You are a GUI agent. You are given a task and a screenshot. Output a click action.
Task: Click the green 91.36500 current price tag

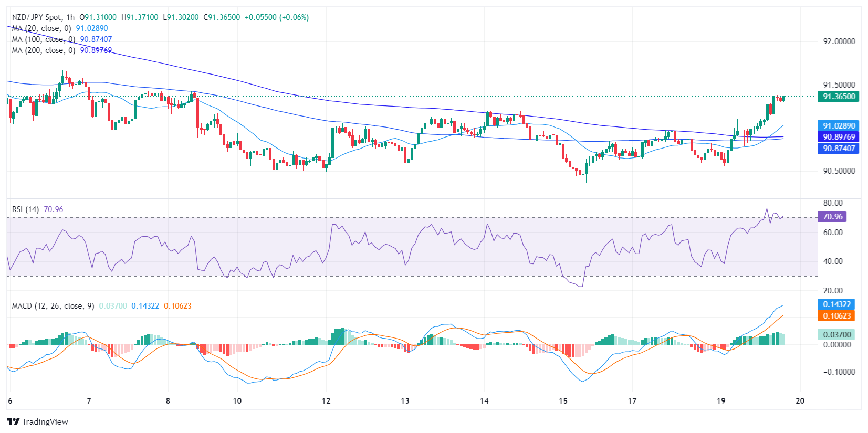(839, 97)
